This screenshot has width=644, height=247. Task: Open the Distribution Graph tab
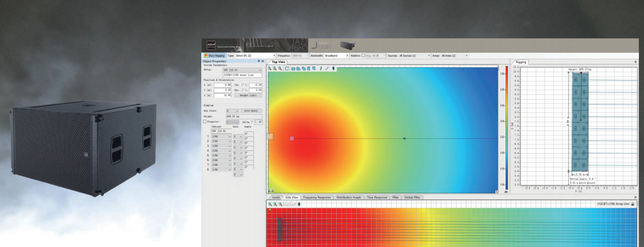pos(349,197)
